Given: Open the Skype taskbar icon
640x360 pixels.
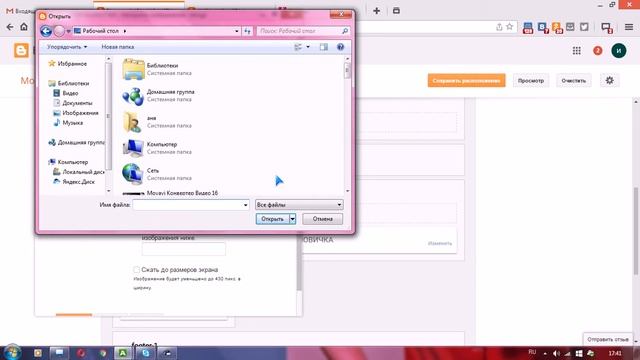Looking at the screenshot, I should pos(145,353).
